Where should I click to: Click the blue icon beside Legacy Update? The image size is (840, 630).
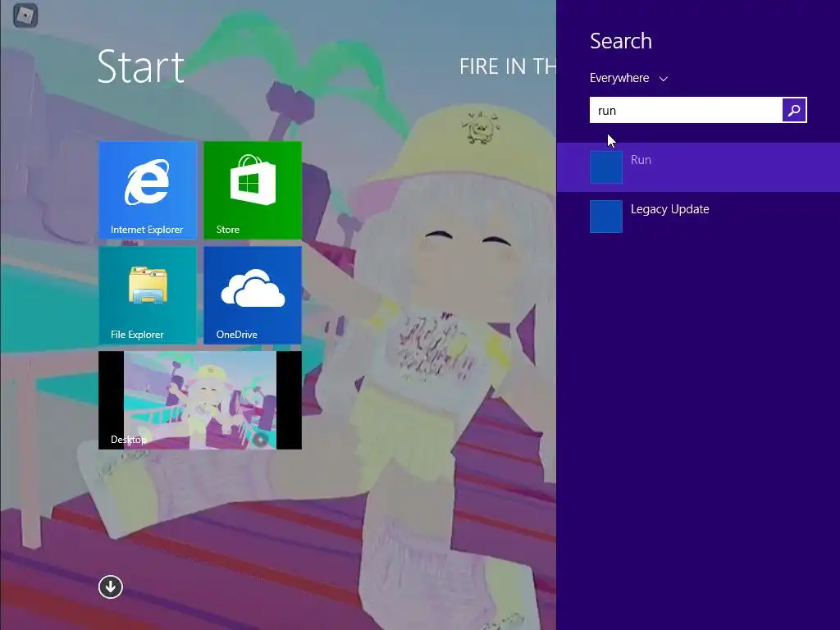(x=606, y=217)
